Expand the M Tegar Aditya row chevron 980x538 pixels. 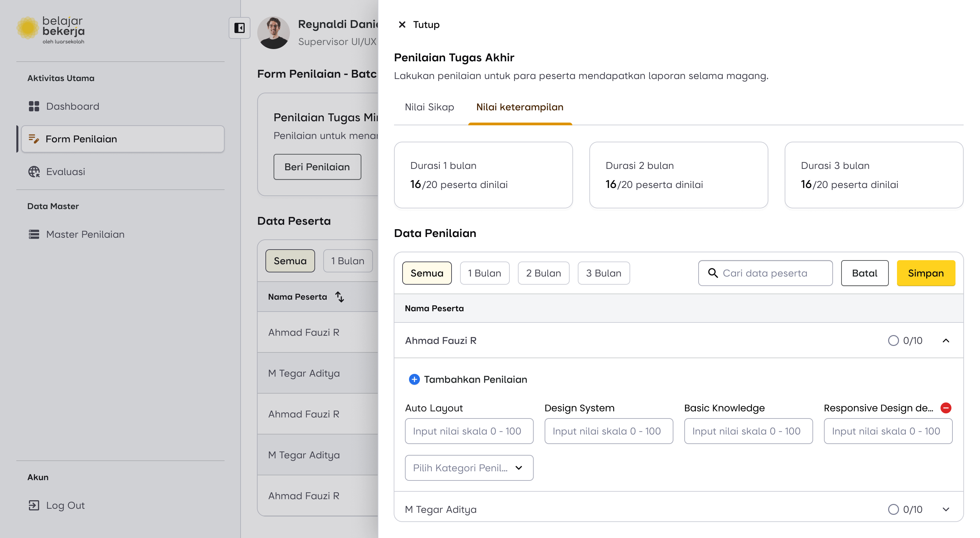click(x=946, y=509)
